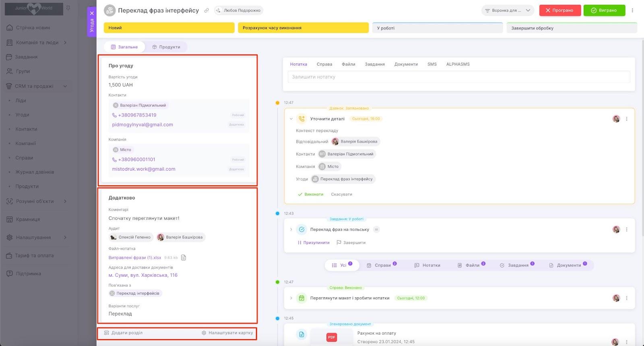Click Додати розділ
Viewport: 644px width, 346px height.
pyautogui.click(x=123, y=333)
